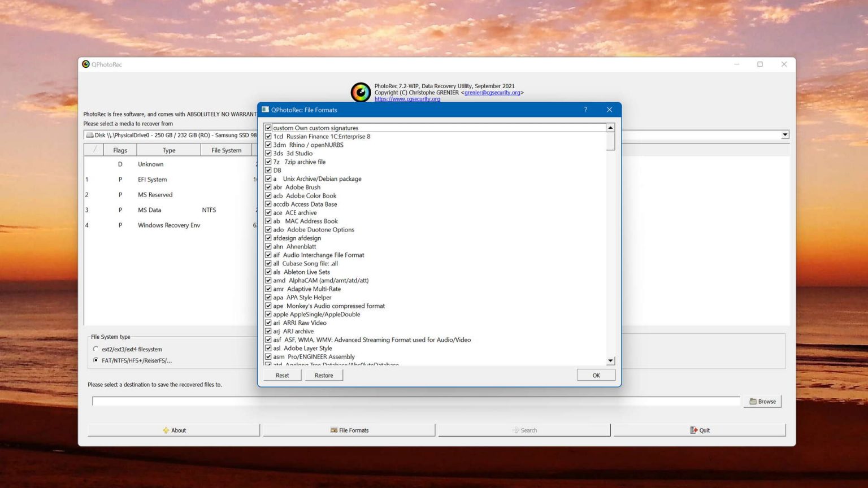Click the Reset button in the dialog

click(281, 375)
